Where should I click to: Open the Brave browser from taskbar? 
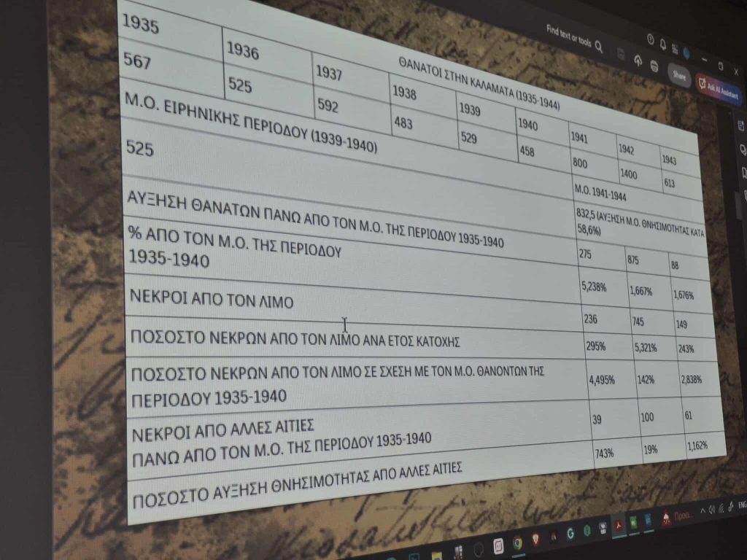[x=535, y=539]
